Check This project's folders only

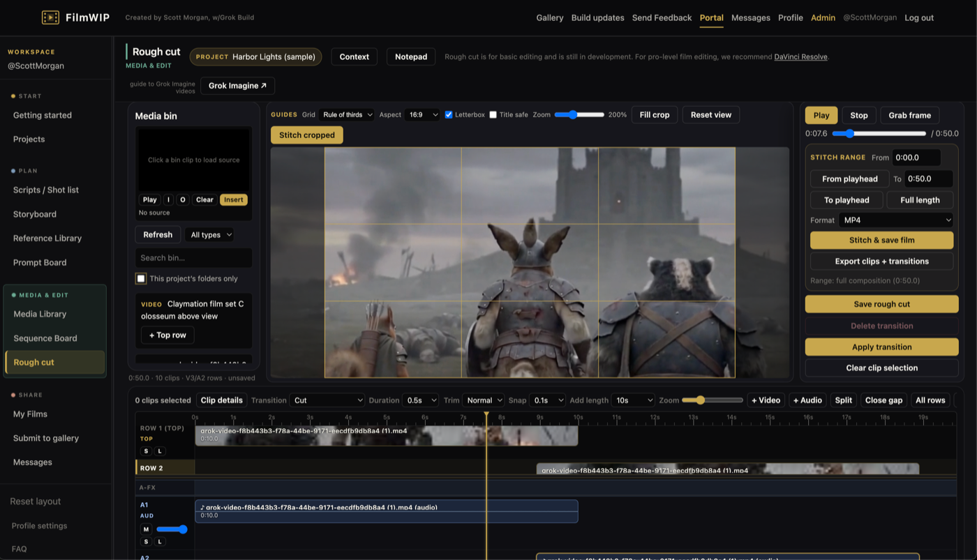pyautogui.click(x=141, y=278)
